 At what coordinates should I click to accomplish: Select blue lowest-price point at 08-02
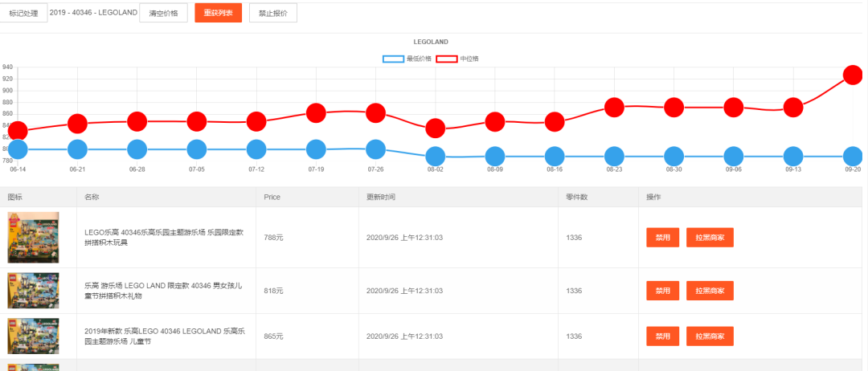[436, 157]
